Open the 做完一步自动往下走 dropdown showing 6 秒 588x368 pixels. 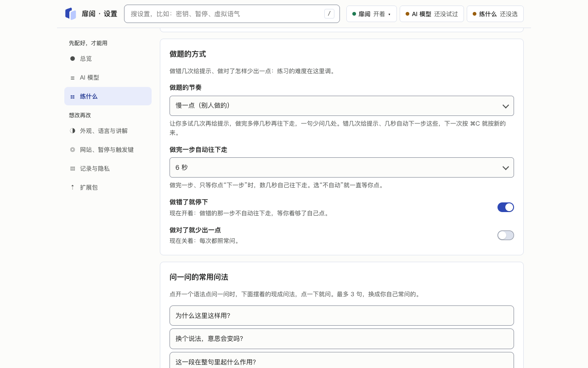[x=342, y=167]
